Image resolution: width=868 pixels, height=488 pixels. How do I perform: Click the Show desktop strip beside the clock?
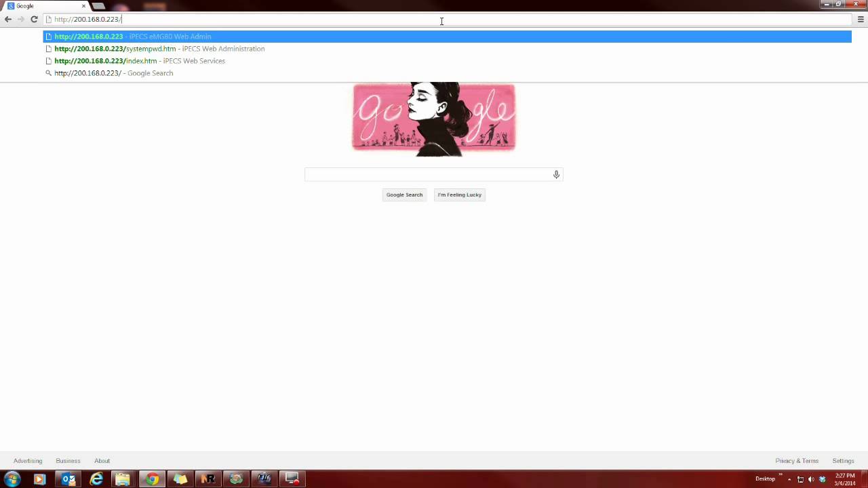[x=864, y=479]
